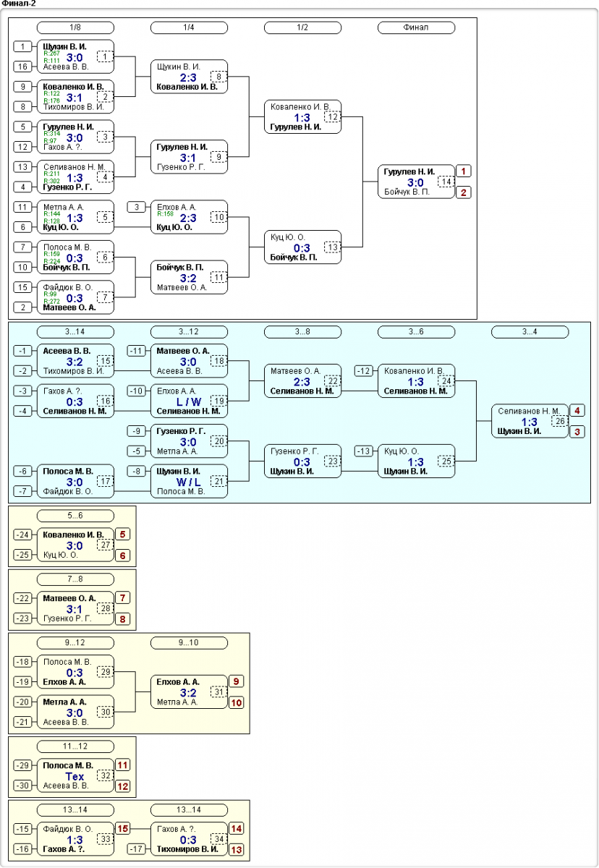Click the "3...4" round header
The width and height of the screenshot is (599, 868).
[x=530, y=332]
